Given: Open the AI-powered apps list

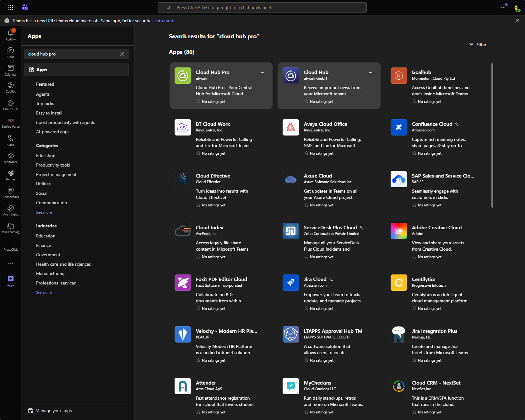Looking at the screenshot, I should tap(53, 132).
